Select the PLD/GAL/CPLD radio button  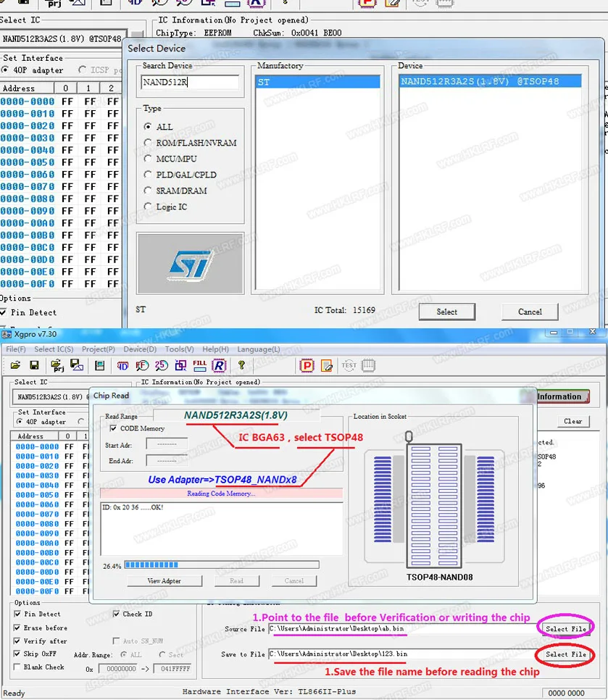(148, 175)
